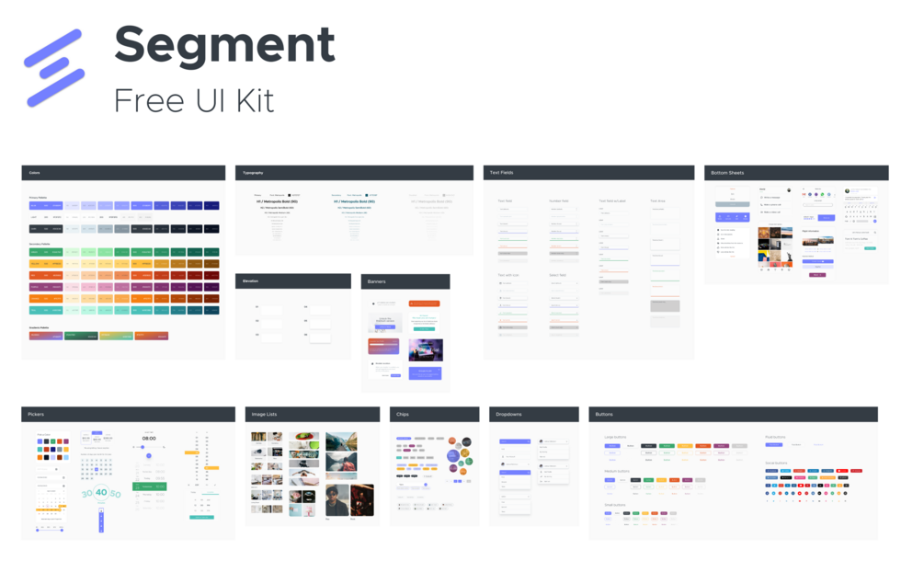Click the concert photo banner
The height and width of the screenshot is (572, 924).
(426, 350)
